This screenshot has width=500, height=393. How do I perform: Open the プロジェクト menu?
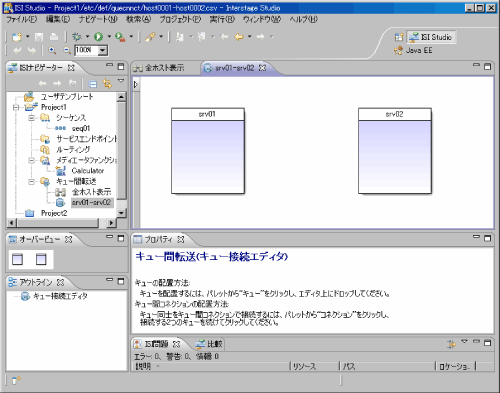coord(180,19)
